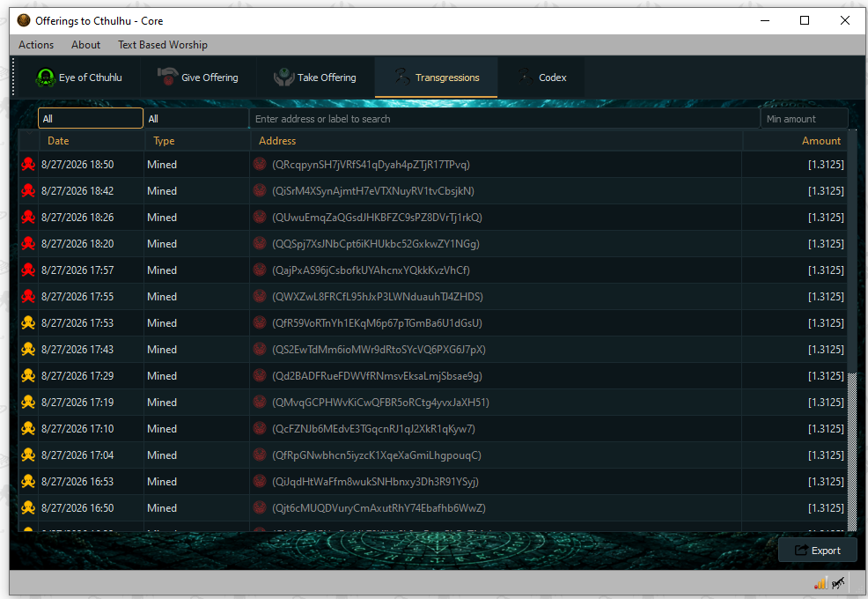Switch to the Give Offering tab
This screenshot has height=599, width=868.
pos(198,78)
